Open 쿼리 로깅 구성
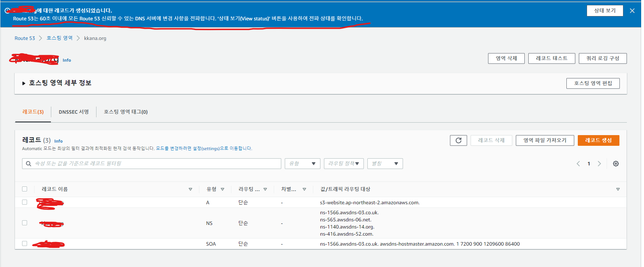The image size is (644, 267). click(x=603, y=58)
